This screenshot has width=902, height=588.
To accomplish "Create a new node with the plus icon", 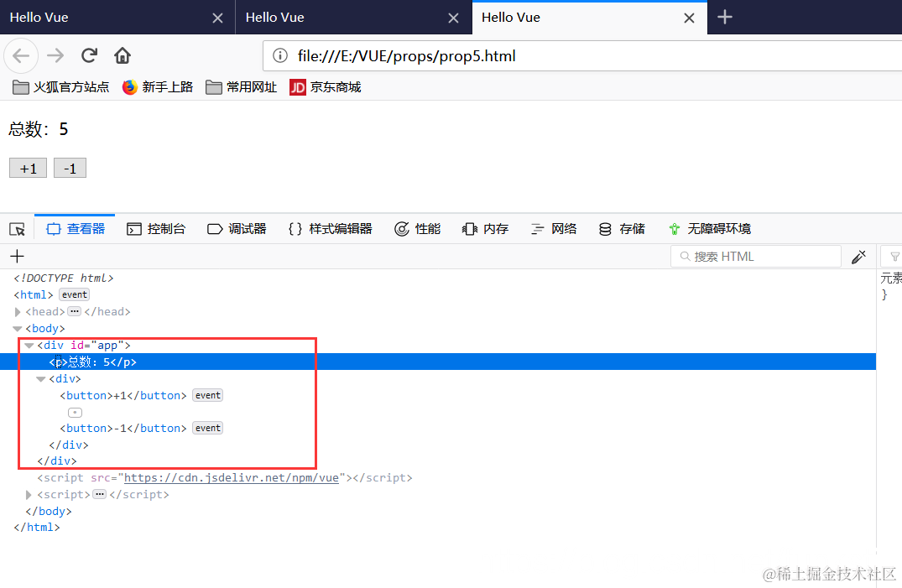I will click(18, 257).
